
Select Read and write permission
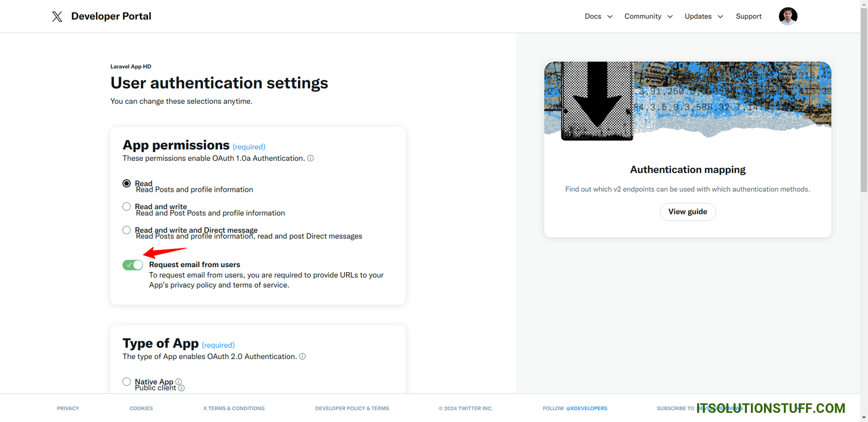(x=126, y=206)
